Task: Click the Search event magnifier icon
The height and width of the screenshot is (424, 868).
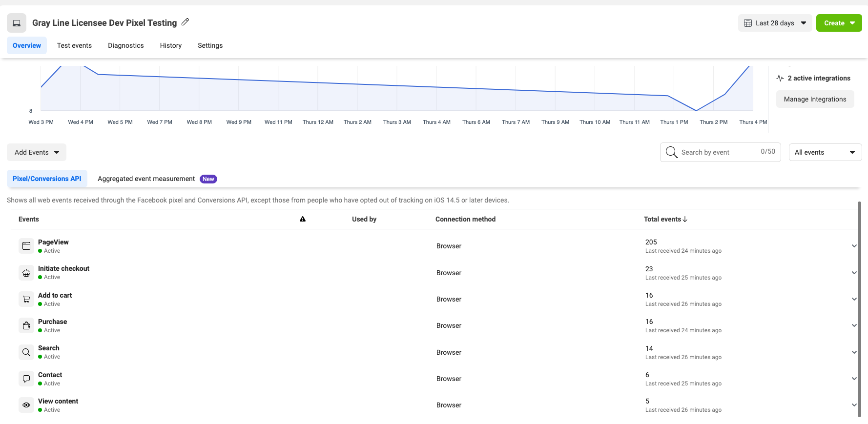Action: click(26, 352)
